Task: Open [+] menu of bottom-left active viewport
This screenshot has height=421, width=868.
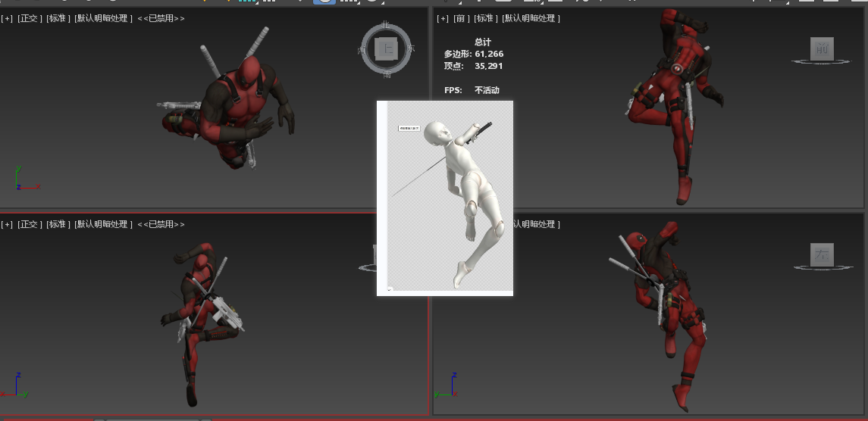Action: pyautogui.click(x=7, y=224)
